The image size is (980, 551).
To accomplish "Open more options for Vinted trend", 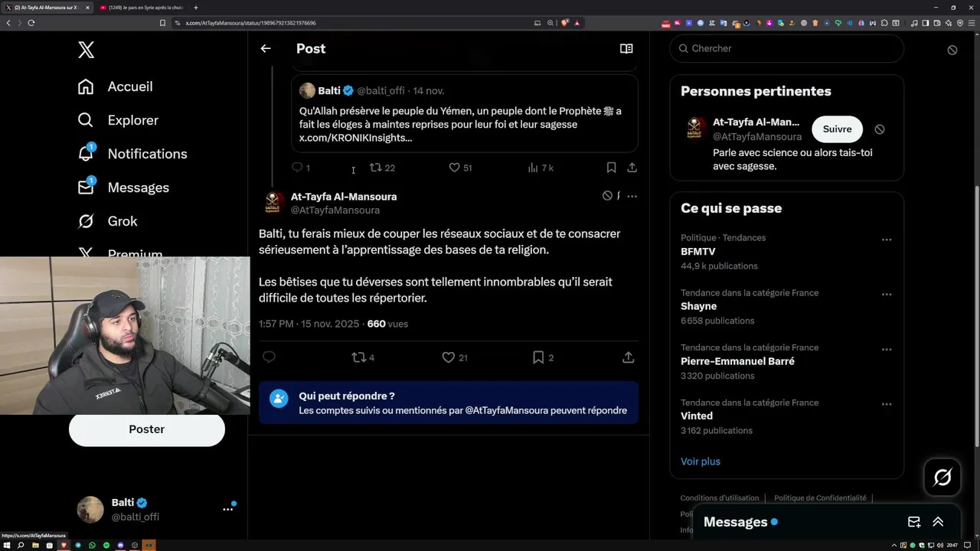I will pos(887,404).
